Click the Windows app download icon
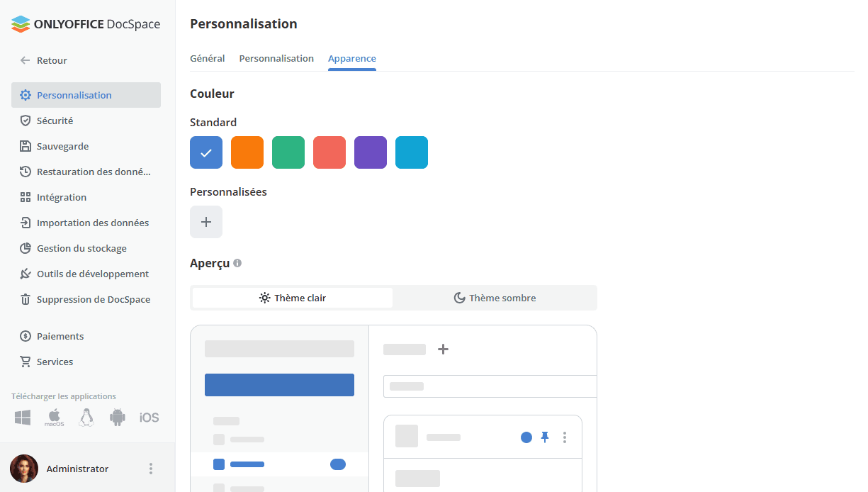Viewport: 868px width, 492px height. point(23,418)
